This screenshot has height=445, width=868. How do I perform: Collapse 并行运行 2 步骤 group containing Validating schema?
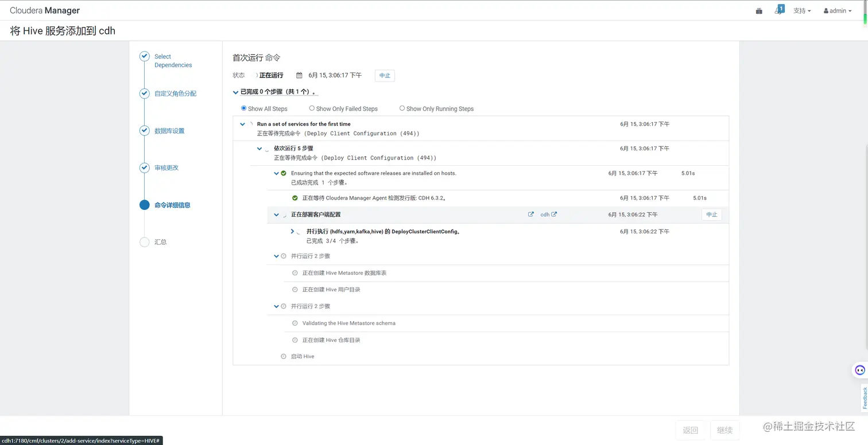(x=276, y=306)
